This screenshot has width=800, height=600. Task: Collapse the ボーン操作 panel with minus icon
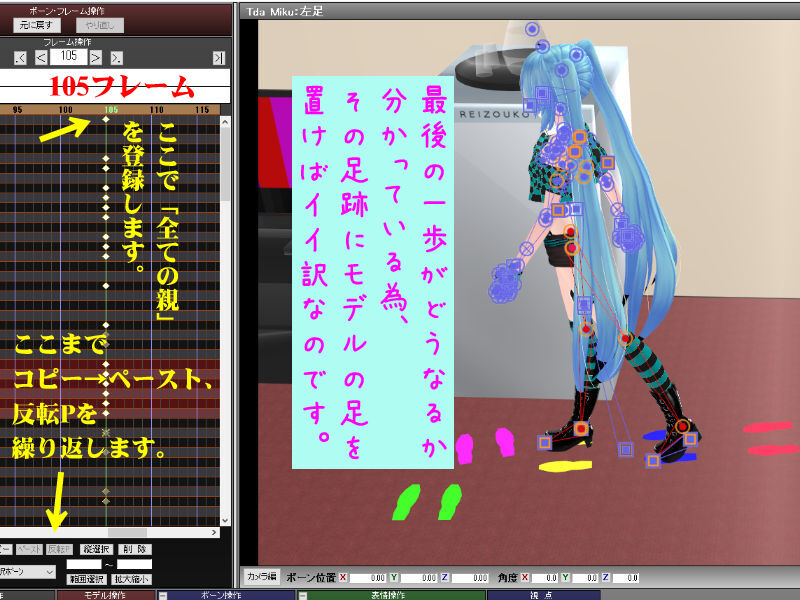click(163, 595)
